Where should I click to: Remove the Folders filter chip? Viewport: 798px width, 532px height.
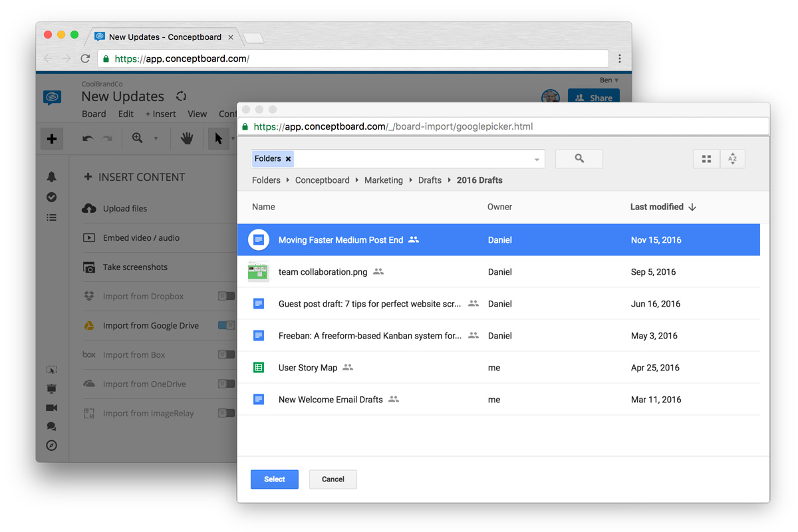pos(288,159)
